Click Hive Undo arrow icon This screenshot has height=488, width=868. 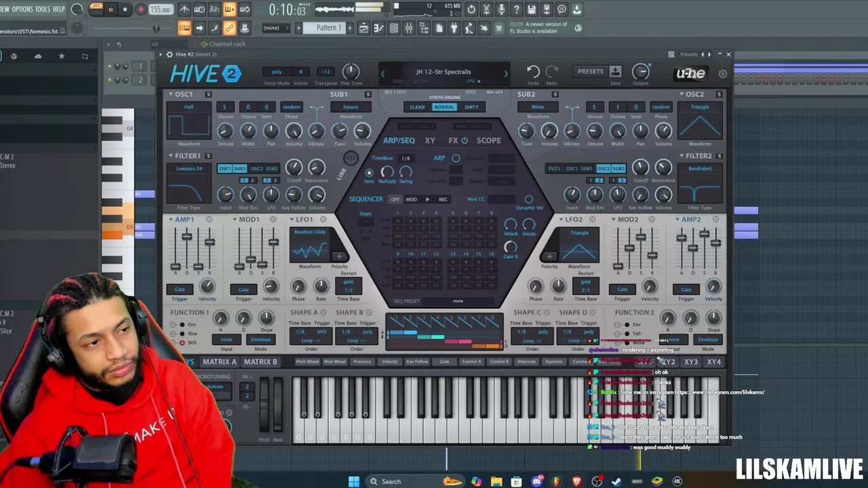click(x=533, y=71)
